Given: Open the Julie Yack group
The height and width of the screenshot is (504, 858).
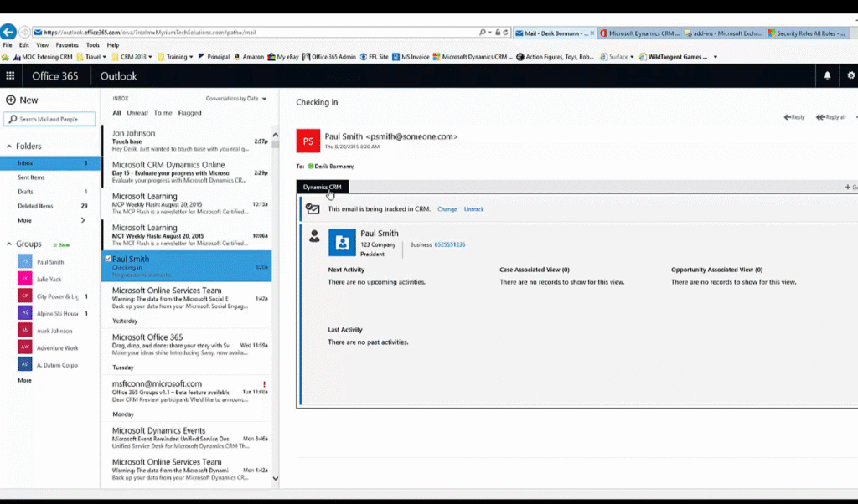Looking at the screenshot, I should click(49, 280).
